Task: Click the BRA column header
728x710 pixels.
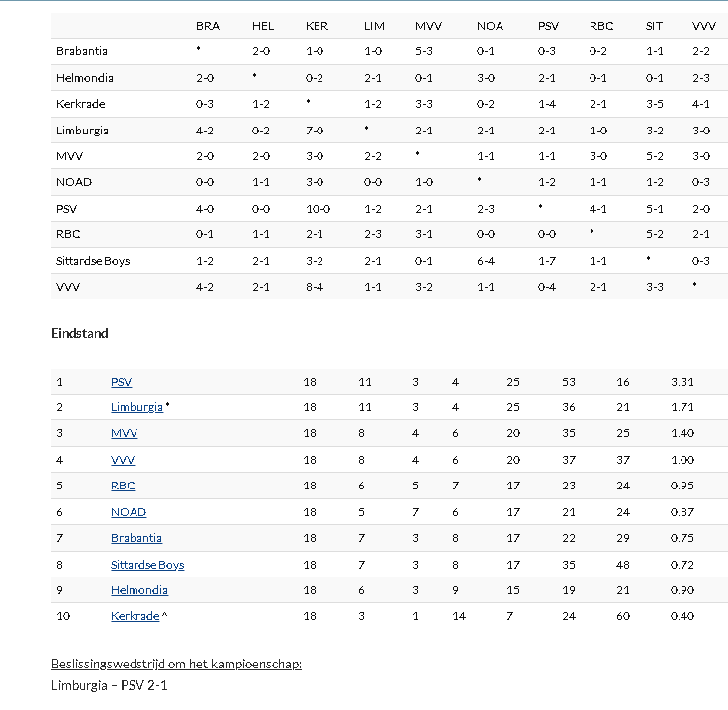Action: click(208, 26)
